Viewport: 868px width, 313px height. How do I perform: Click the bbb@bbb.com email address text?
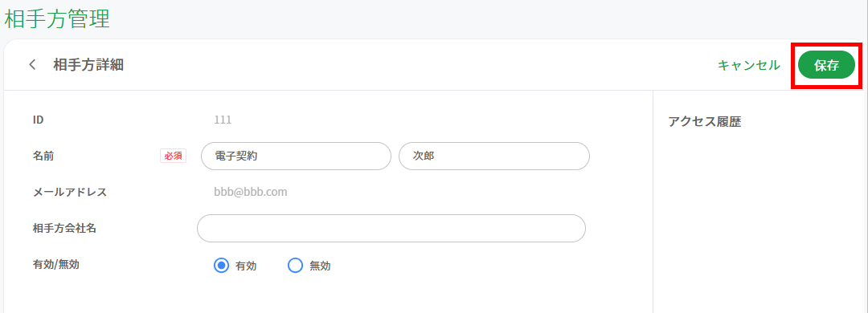pyautogui.click(x=251, y=192)
